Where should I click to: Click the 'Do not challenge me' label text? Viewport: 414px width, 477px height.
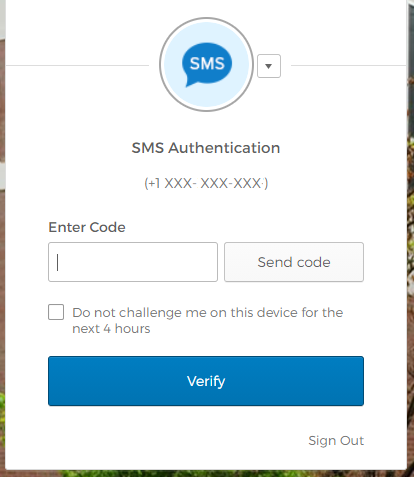coord(208,320)
